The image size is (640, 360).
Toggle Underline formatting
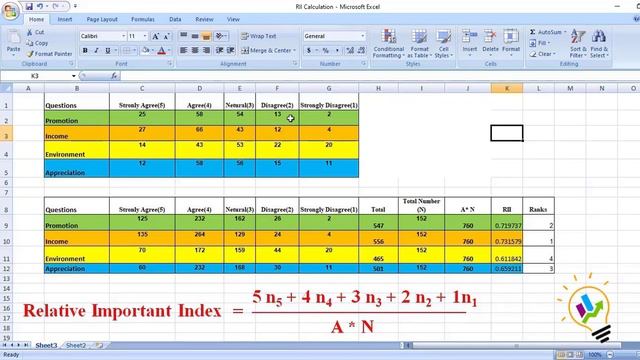click(x=108, y=50)
